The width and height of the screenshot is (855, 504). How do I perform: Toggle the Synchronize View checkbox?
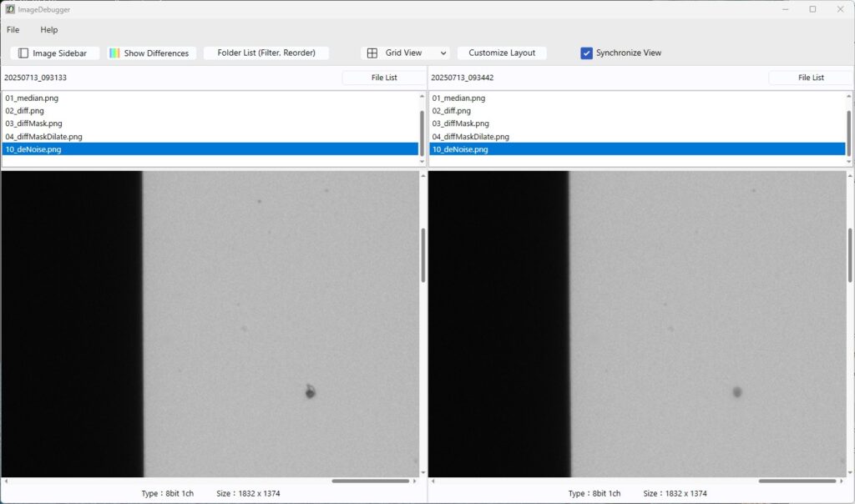586,53
